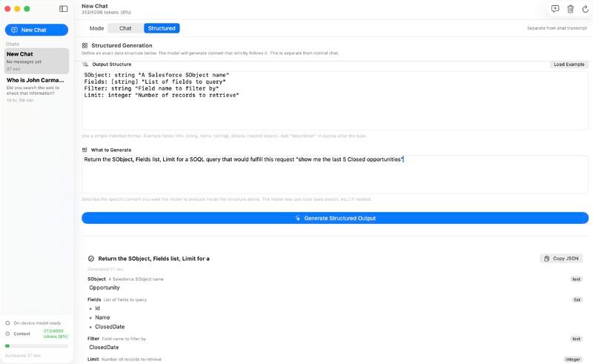
Task: Click the What to Generate icon
Action: (85, 150)
